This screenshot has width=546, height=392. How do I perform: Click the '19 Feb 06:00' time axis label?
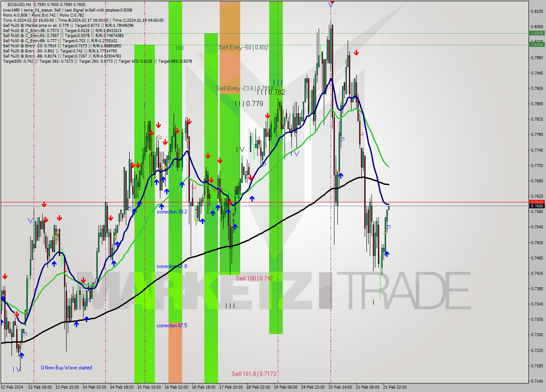tap(285, 387)
